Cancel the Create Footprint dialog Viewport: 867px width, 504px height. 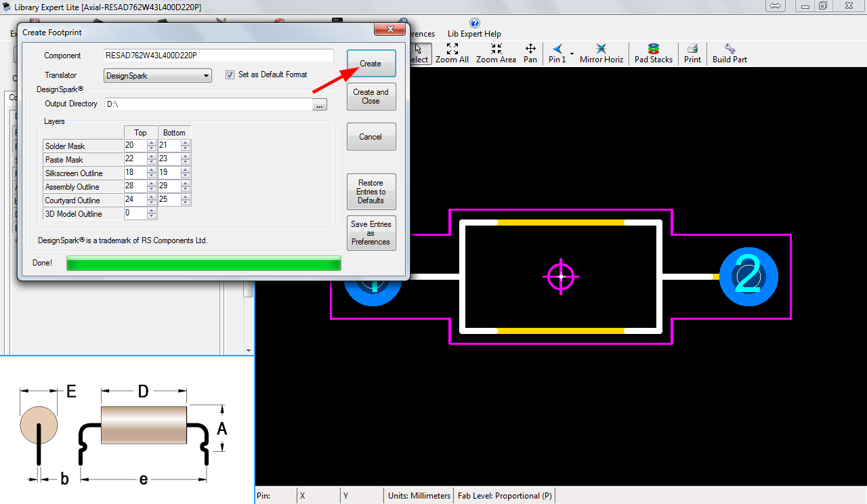[x=371, y=137]
